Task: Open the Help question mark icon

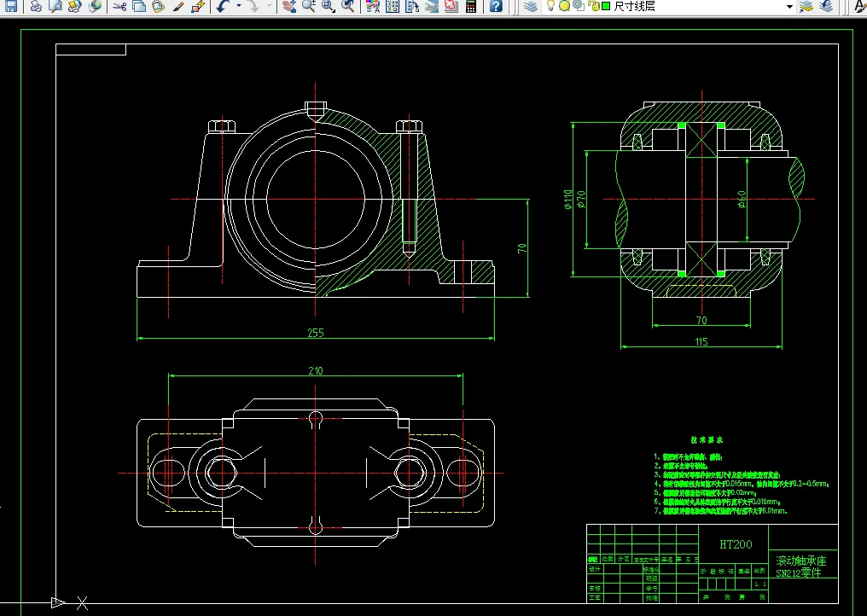Action: tap(496, 6)
